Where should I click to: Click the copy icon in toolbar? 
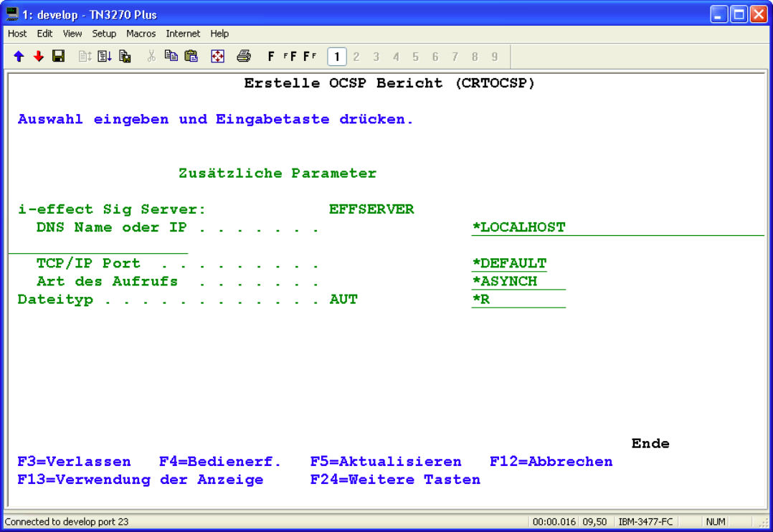(x=171, y=56)
